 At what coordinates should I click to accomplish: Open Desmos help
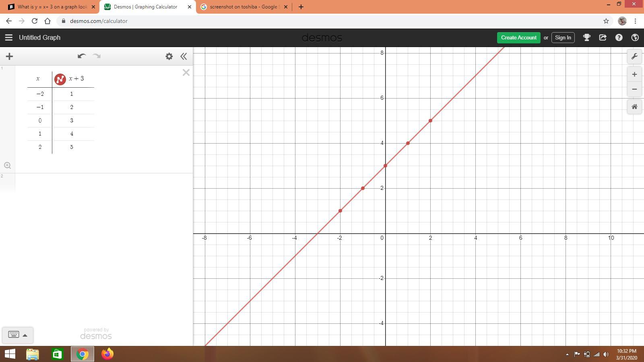click(619, 37)
